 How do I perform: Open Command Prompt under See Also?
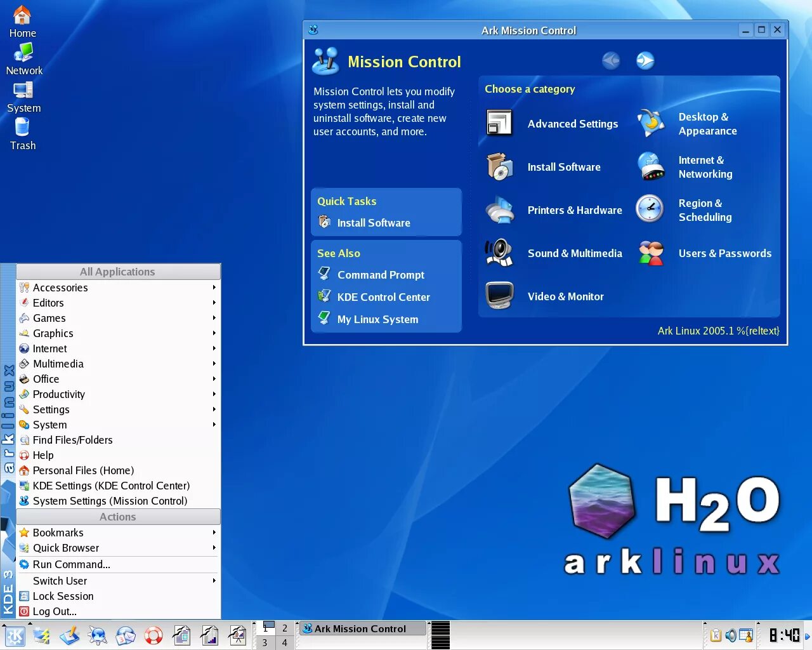[x=381, y=275]
